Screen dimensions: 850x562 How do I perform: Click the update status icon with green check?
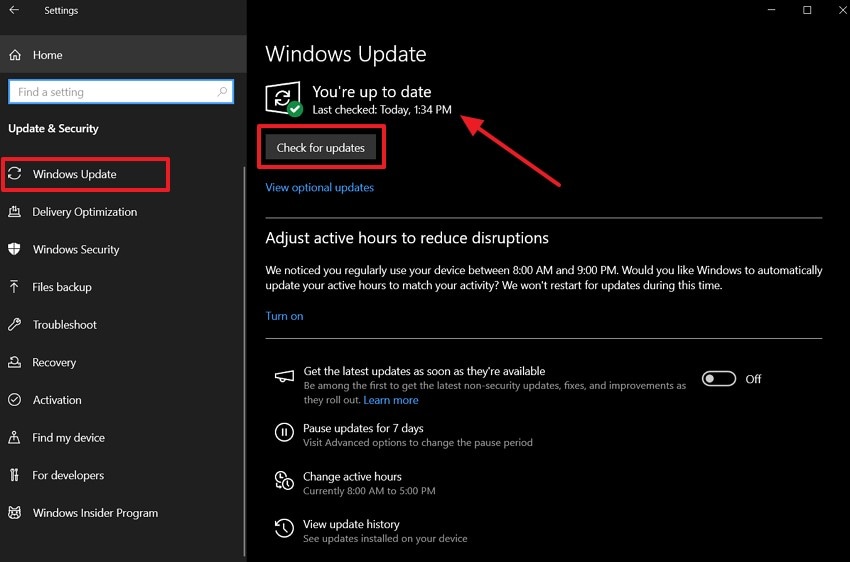284,99
